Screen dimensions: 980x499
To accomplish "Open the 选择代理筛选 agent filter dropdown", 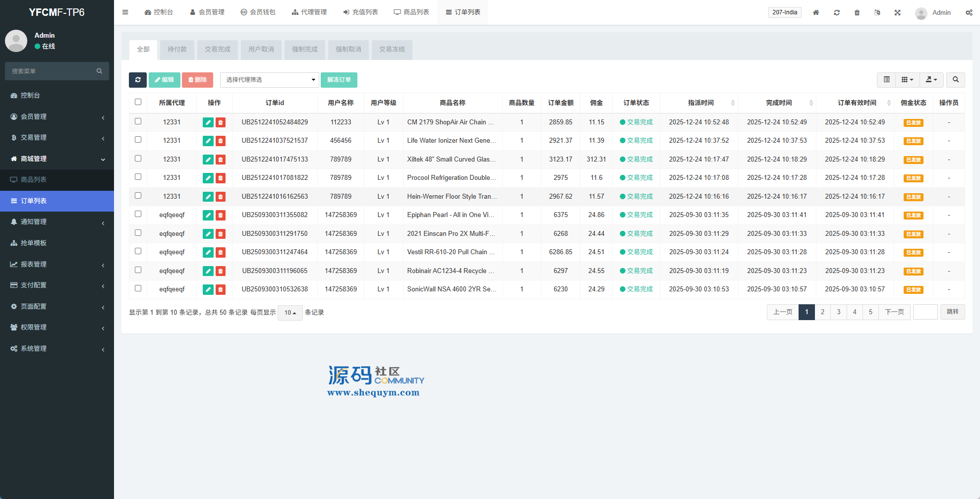I will click(269, 80).
